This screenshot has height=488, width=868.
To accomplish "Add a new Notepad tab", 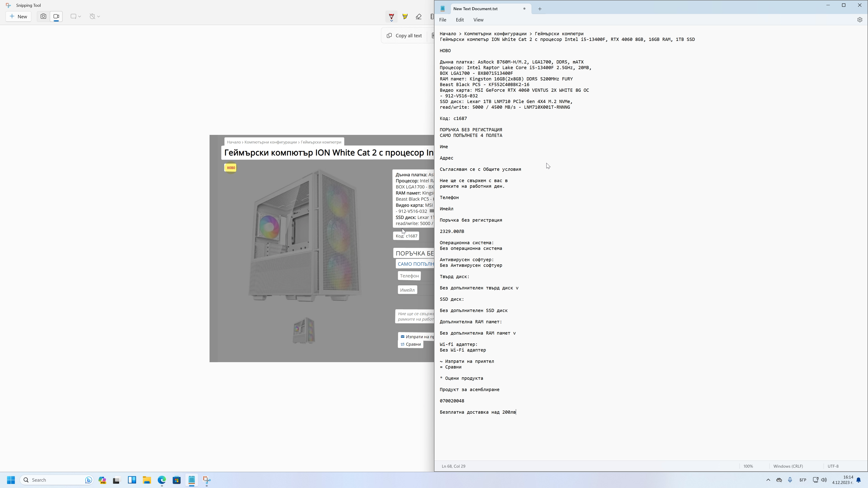I will pos(540,9).
